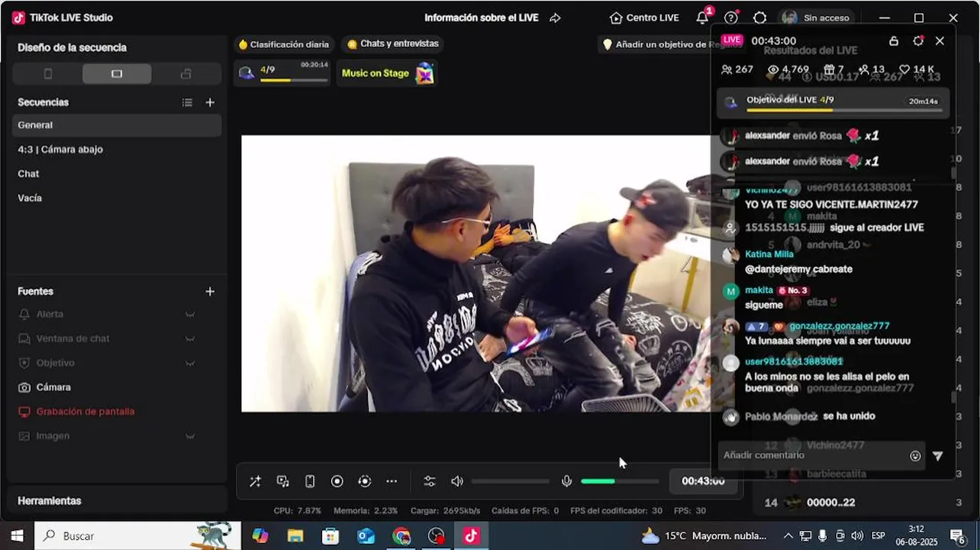Open the scene list options icon

click(x=187, y=102)
